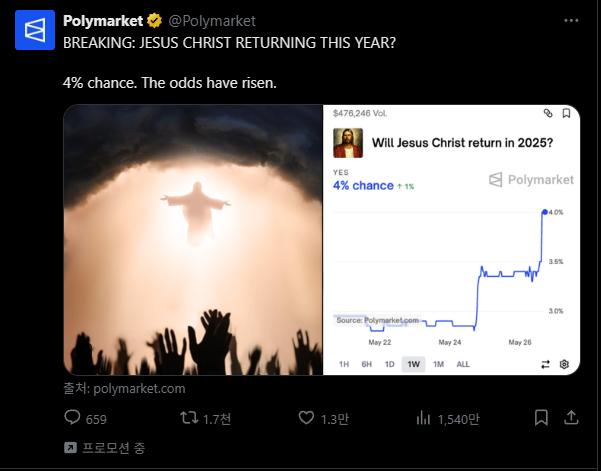The height and width of the screenshot is (471, 601).
Task: Open the @Polymarket handle link
Action: tap(212, 21)
